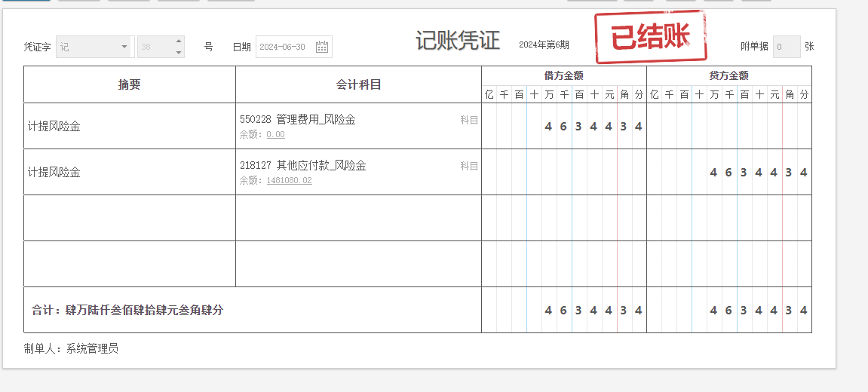Click 科目 link in 其他应付款_风险金 row

(x=469, y=166)
